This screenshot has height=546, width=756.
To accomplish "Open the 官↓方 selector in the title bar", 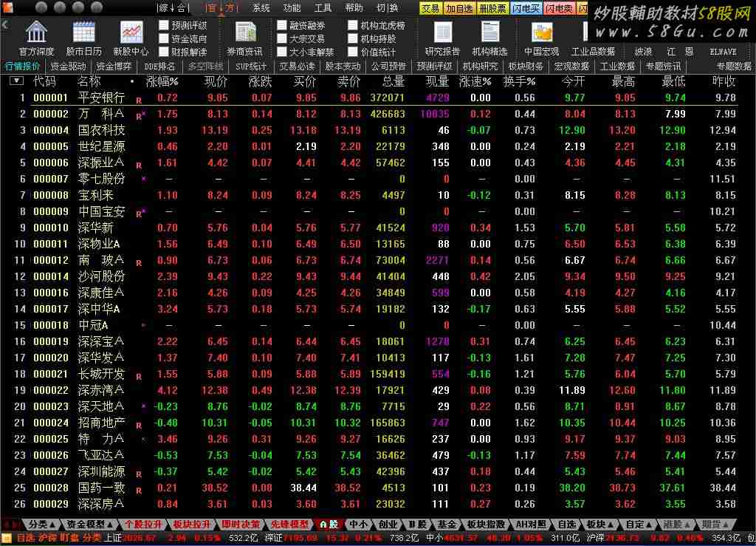I will 220,7.
